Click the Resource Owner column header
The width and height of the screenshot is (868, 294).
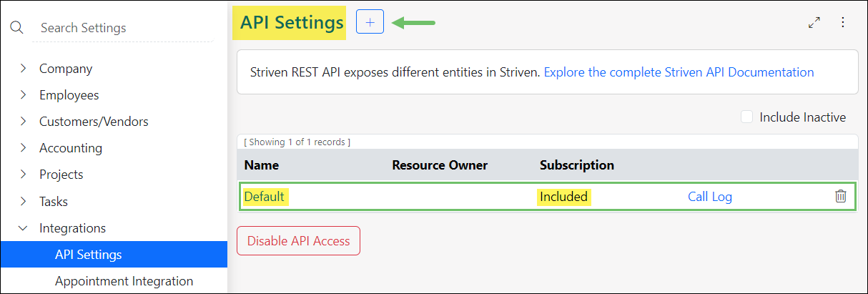pos(440,165)
